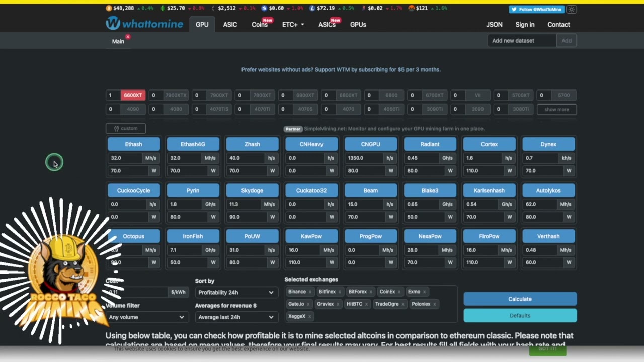This screenshot has height=362, width=644.
Task: Click the Zhash hashrate field showing 40.0
Action: (245, 158)
